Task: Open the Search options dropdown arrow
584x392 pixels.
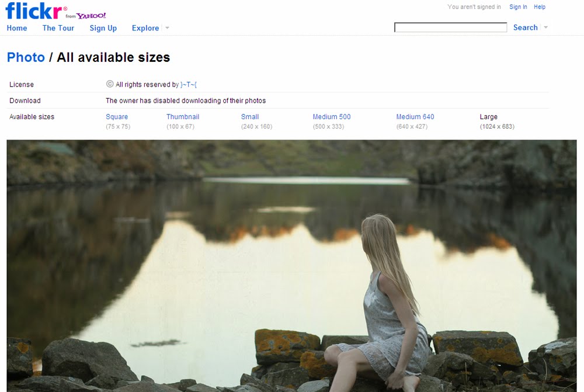Action: point(545,27)
